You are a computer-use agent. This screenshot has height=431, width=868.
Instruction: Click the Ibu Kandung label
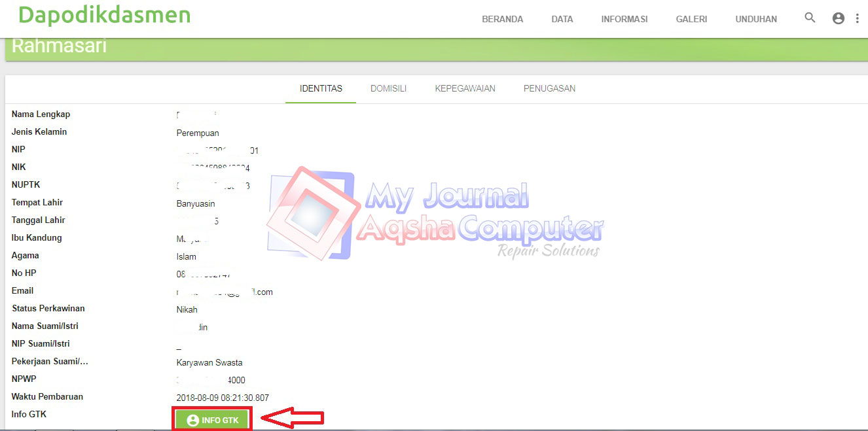(37, 238)
